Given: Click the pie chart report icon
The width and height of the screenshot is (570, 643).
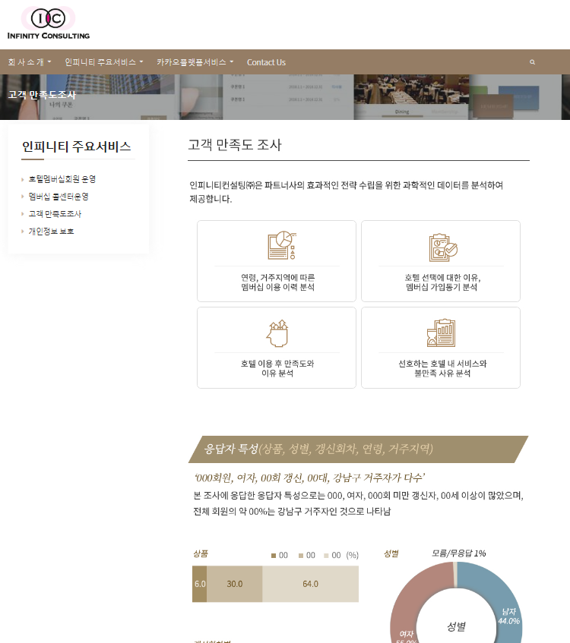Looking at the screenshot, I should (282, 245).
